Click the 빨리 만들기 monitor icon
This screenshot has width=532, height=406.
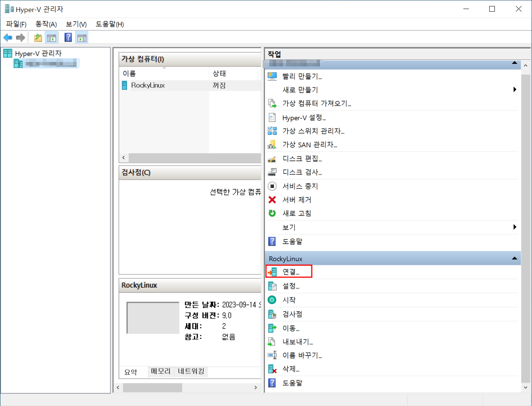272,76
